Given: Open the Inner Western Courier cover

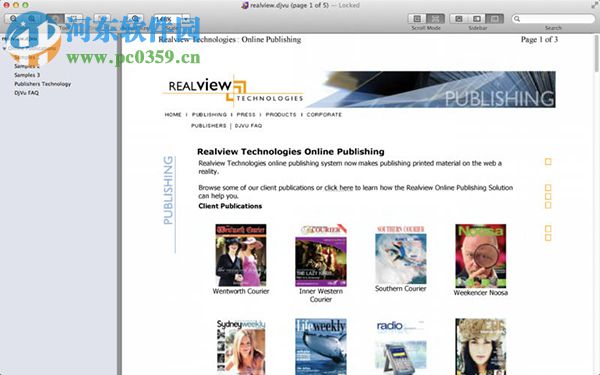Looking at the screenshot, I should pos(321,255).
